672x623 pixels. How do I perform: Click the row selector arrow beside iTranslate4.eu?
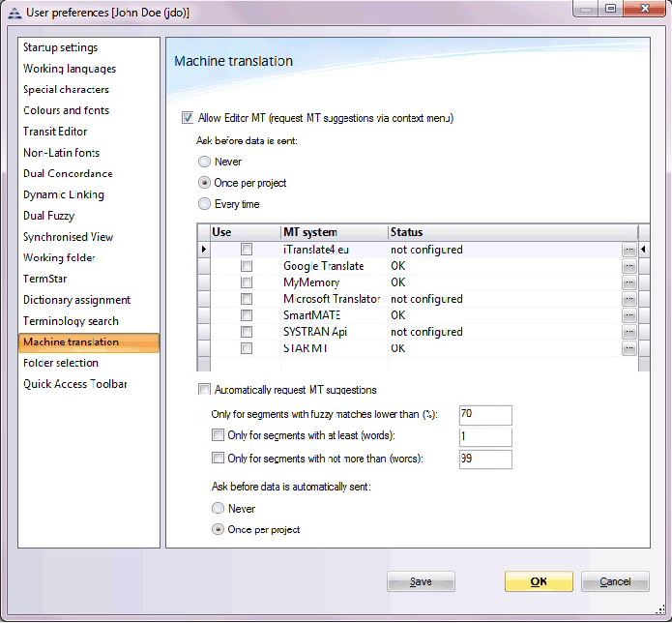pos(204,250)
